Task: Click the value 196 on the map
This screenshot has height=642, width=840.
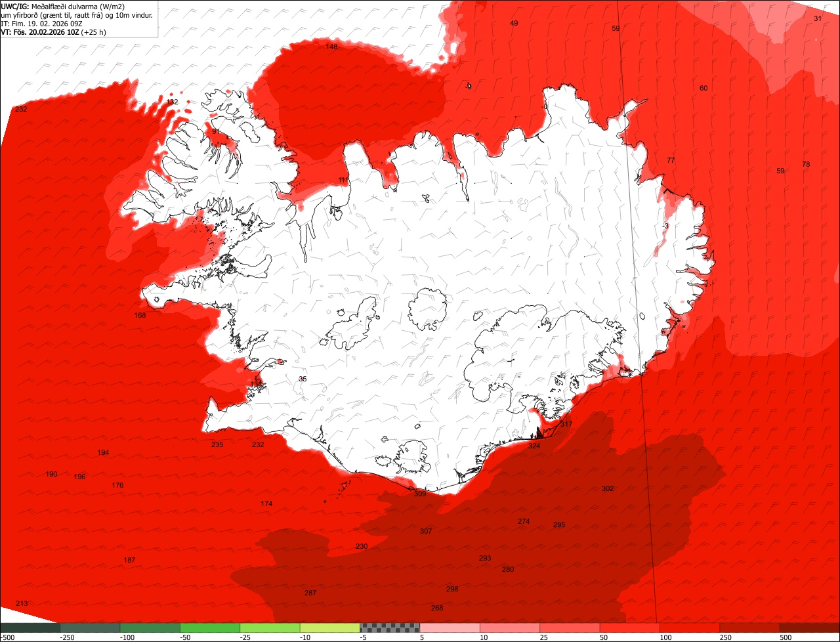Action: point(79,477)
